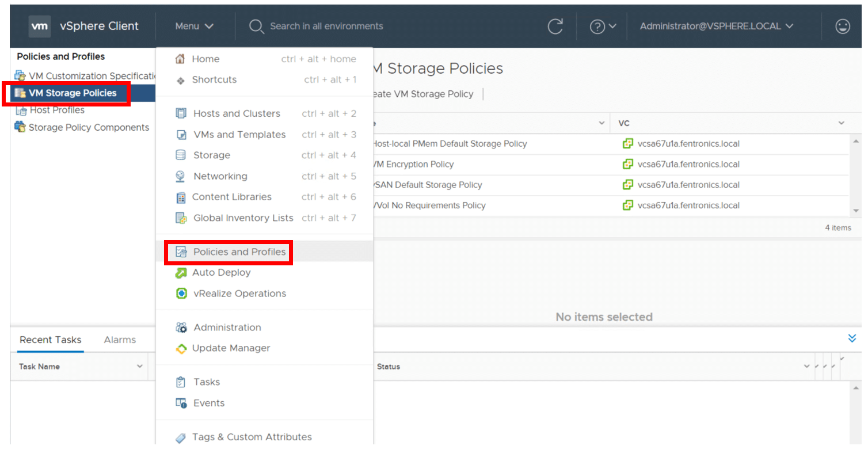Select VVol No Requirements Policy row

coord(611,205)
